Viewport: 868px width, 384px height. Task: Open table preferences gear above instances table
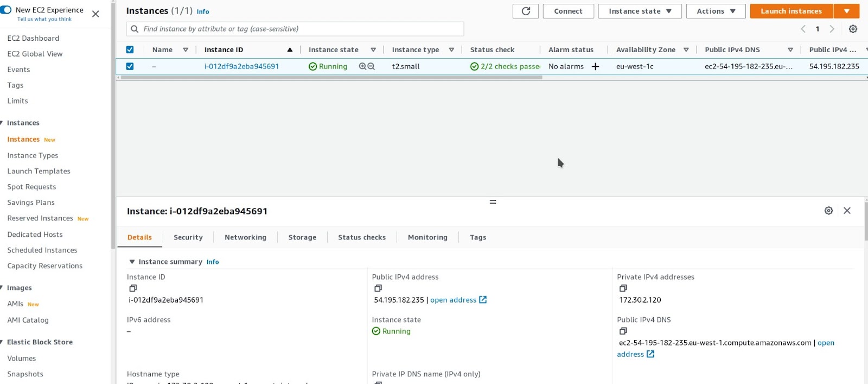(x=853, y=29)
